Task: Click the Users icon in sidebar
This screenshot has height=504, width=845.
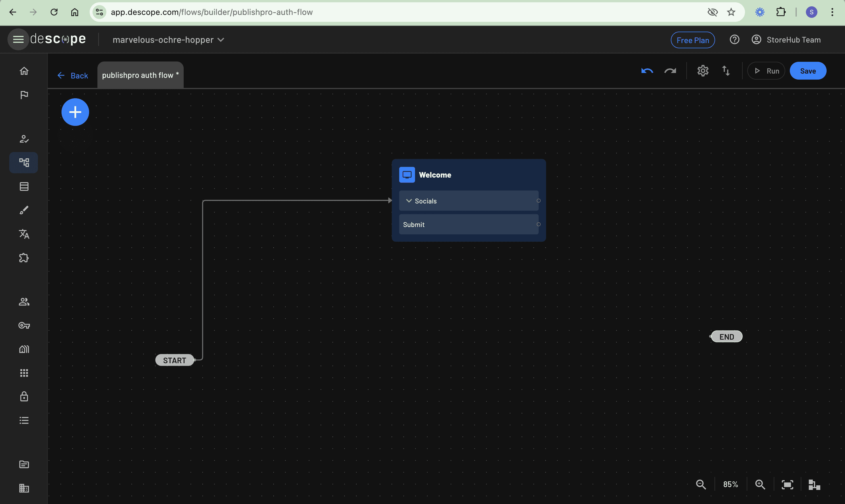Action: [x=24, y=302]
